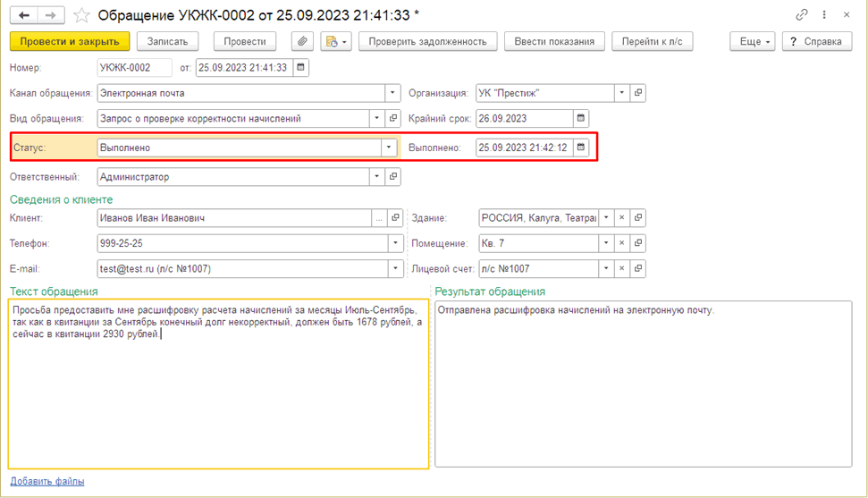
Task: Open the Организация record with open icon
Action: point(638,93)
